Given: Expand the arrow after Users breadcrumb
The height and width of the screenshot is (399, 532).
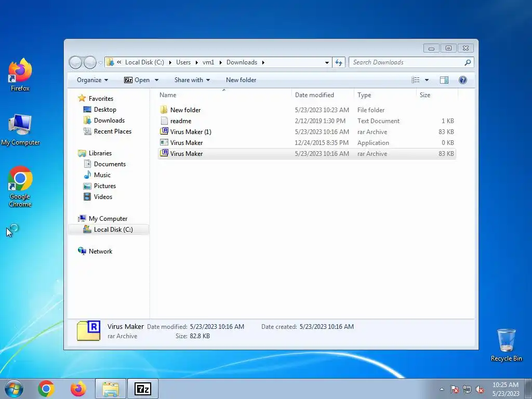Looking at the screenshot, I should click(x=196, y=62).
